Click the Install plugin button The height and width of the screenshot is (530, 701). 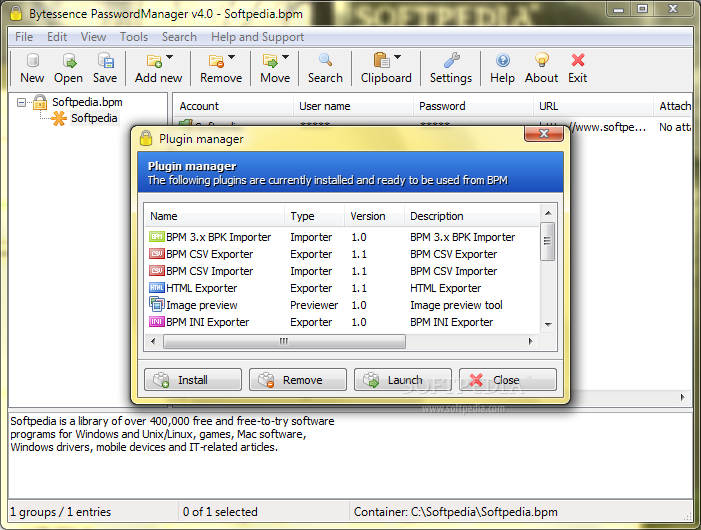(x=193, y=380)
